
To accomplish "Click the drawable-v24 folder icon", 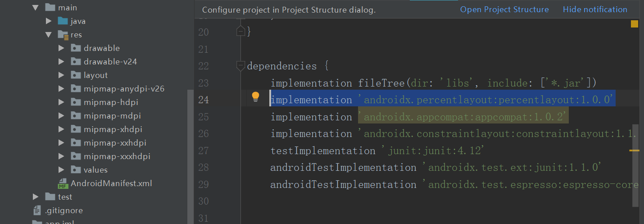I will 76,62.
